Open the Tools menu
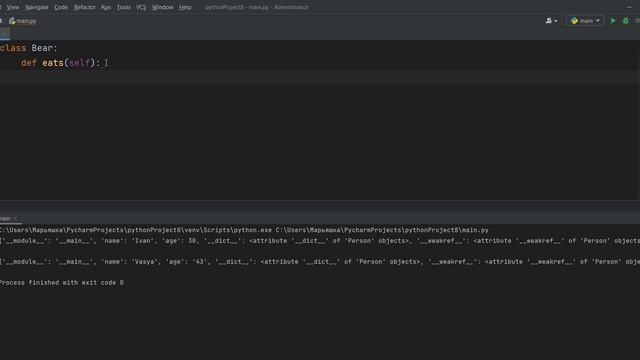The image size is (640, 360). [x=124, y=7]
